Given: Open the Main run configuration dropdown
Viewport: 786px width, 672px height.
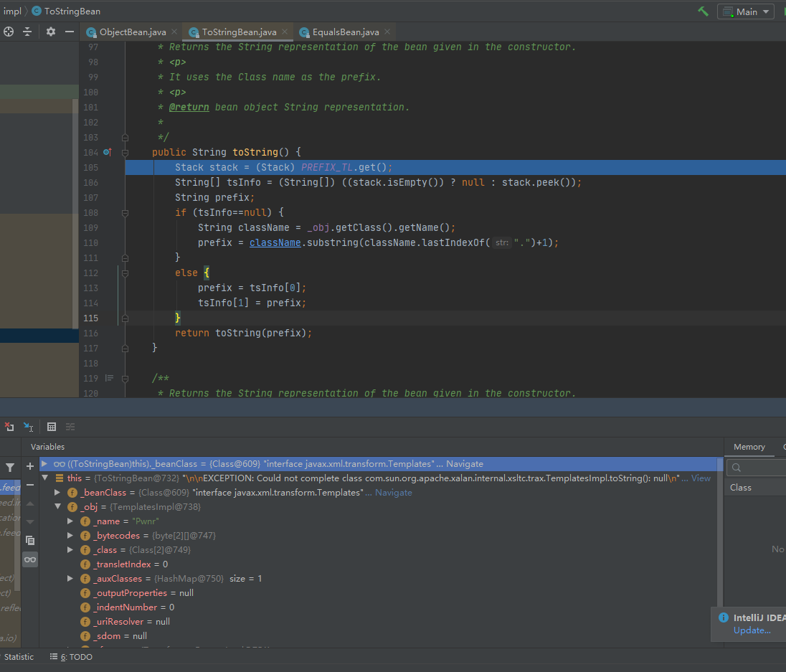Looking at the screenshot, I should coord(746,11).
